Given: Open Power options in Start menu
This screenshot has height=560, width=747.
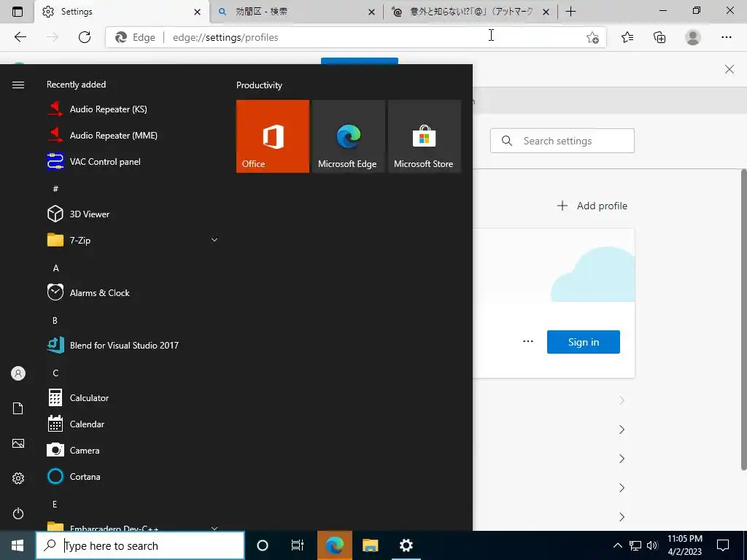Looking at the screenshot, I should click(18, 513).
